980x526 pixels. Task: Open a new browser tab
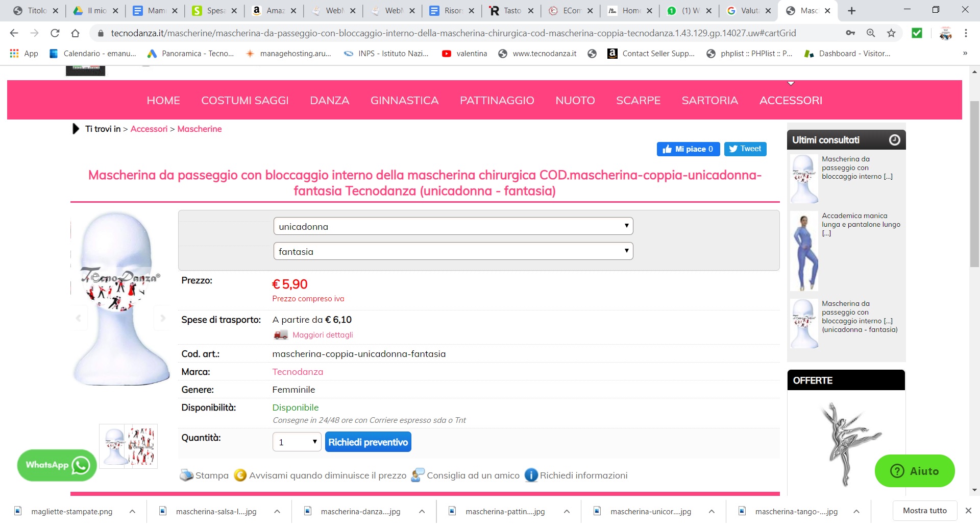pos(851,11)
